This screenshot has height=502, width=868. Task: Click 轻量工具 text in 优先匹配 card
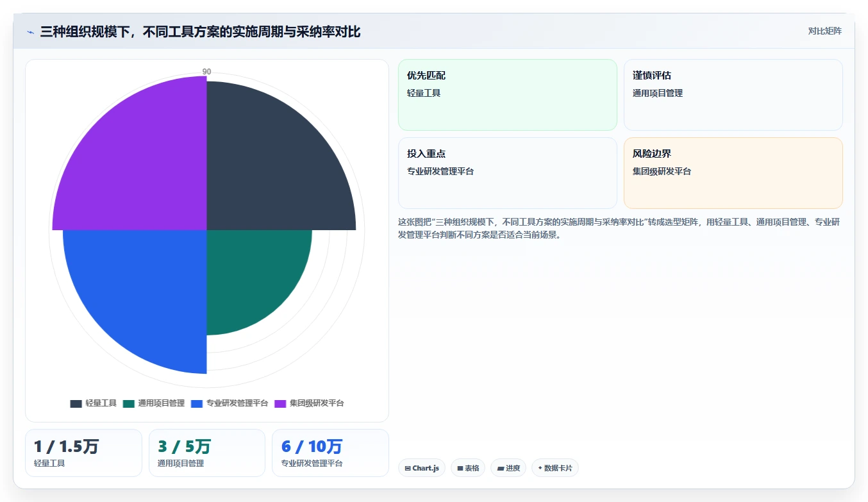tap(424, 93)
